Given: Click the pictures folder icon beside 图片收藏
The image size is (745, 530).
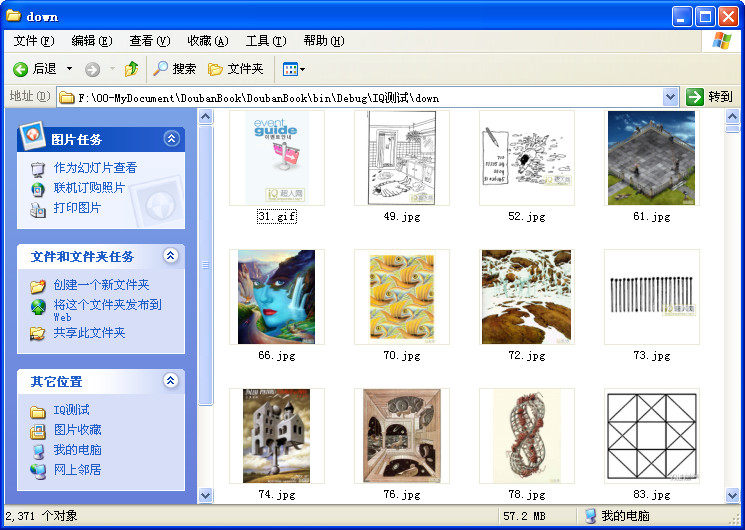Looking at the screenshot, I should point(38,432).
